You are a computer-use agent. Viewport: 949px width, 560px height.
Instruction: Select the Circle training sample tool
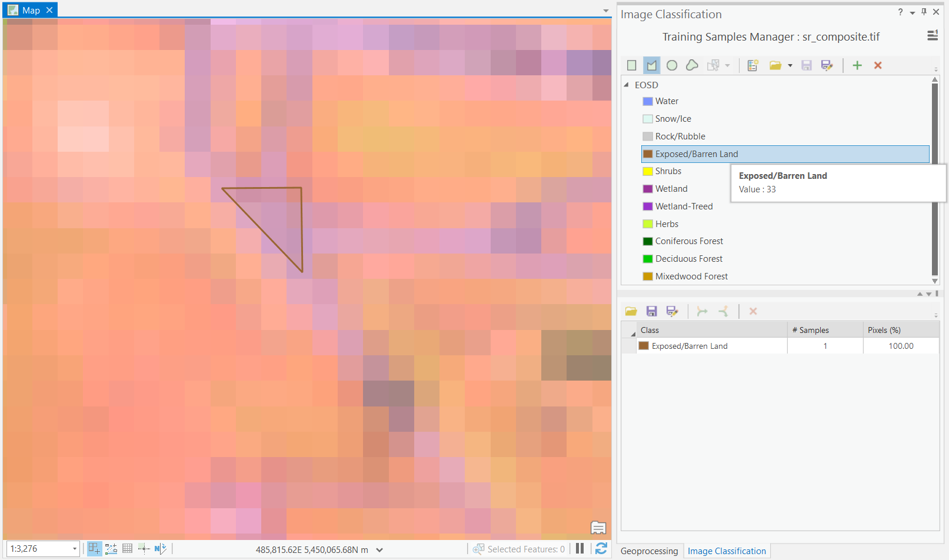pos(672,65)
